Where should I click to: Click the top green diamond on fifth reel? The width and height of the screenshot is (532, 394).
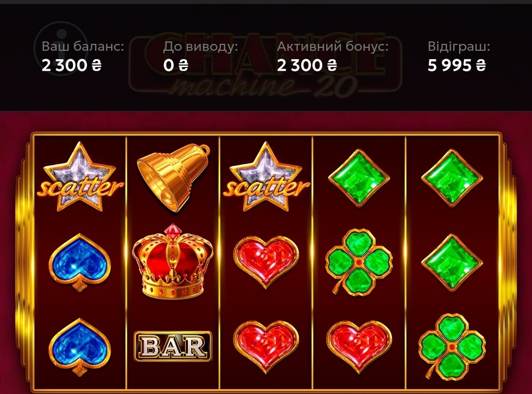(x=452, y=178)
